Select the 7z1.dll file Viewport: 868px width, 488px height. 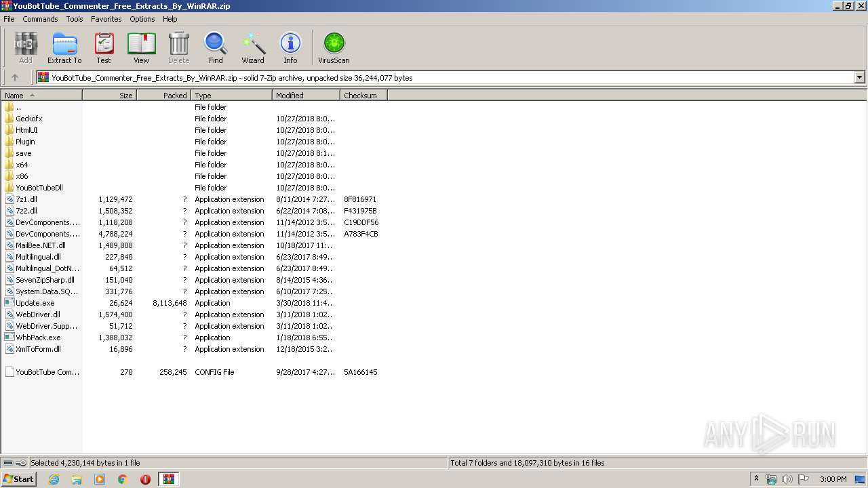[x=21, y=199]
